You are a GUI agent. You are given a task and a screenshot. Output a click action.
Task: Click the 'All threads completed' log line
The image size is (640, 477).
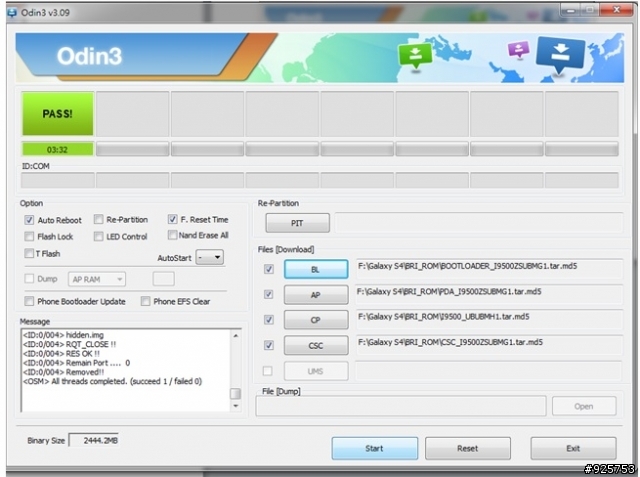pos(113,382)
